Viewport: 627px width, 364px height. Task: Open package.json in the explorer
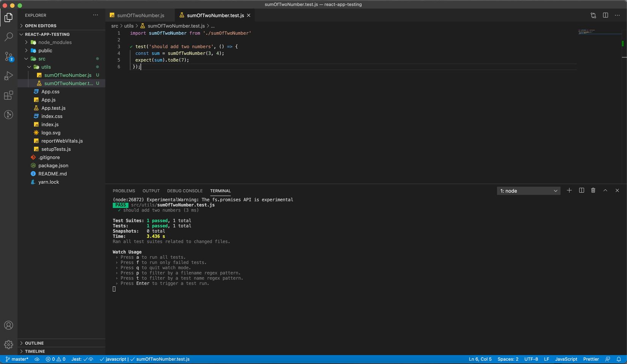53,166
